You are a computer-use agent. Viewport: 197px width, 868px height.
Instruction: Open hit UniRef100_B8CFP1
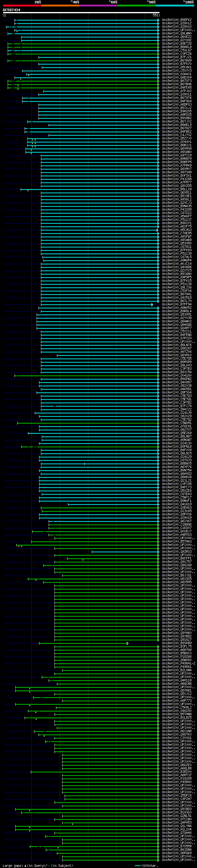coord(177,558)
